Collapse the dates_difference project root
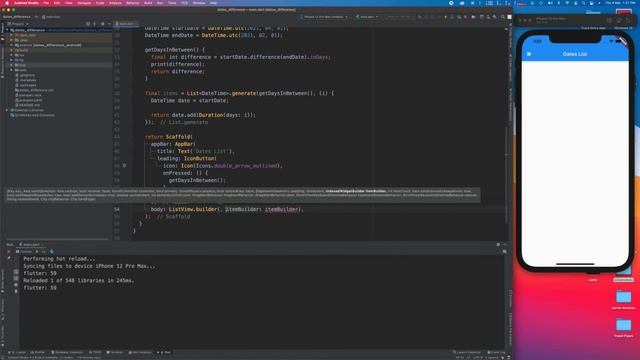Screen dimensions: 640x360 click(x=7, y=30)
